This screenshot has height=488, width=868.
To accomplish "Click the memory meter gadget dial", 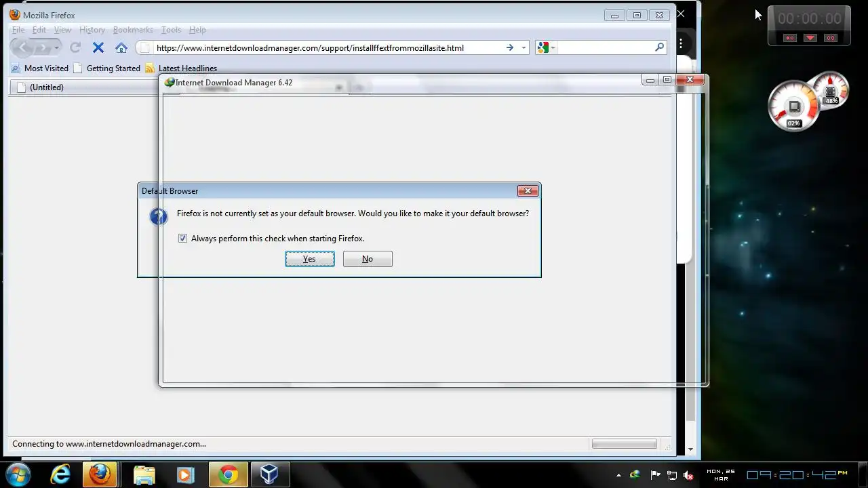I will pyautogui.click(x=830, y=90).
